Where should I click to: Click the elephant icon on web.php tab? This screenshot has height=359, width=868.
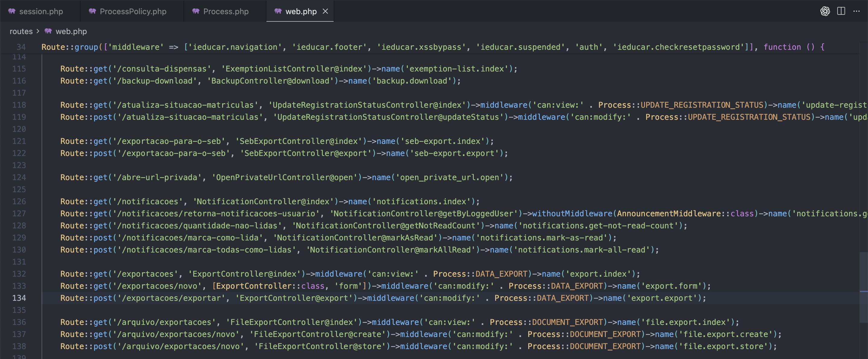(x=278, y=11)
